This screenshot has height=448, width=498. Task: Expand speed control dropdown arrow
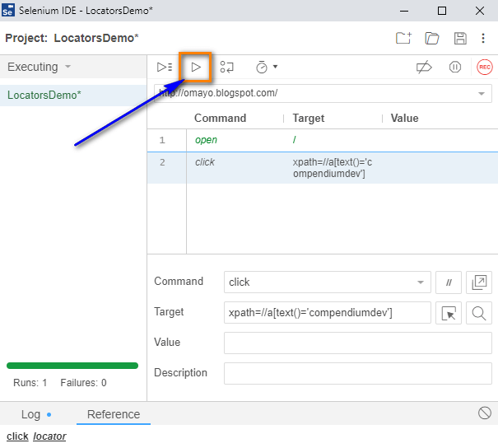coord(276,67)
